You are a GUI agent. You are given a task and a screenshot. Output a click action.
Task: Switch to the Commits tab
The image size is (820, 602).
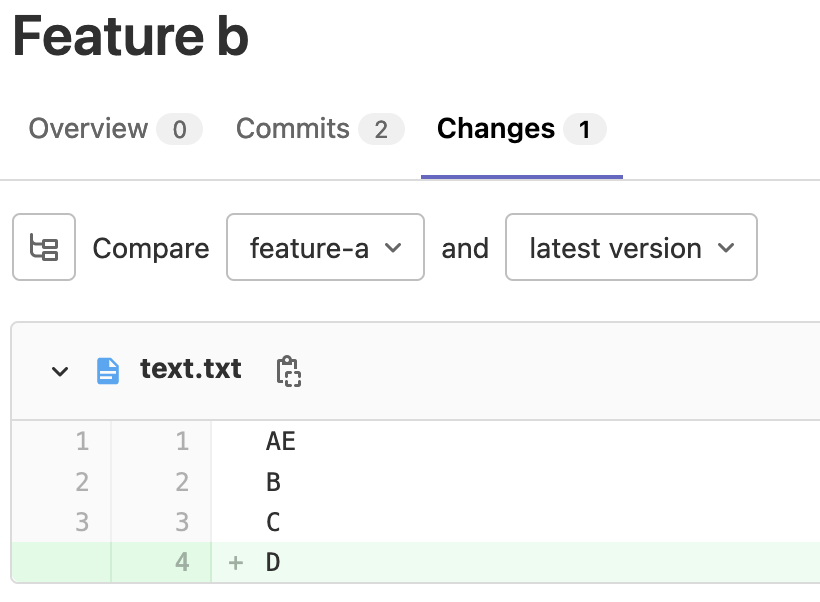pos(320,129)
